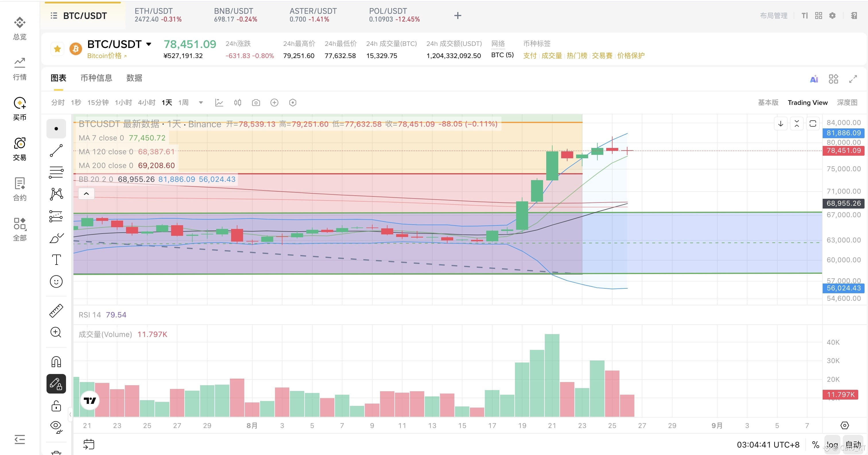Viewport: 868px width, 455px height.
Task: Switch to the POL/USDT tab
Action: point(394,15)
